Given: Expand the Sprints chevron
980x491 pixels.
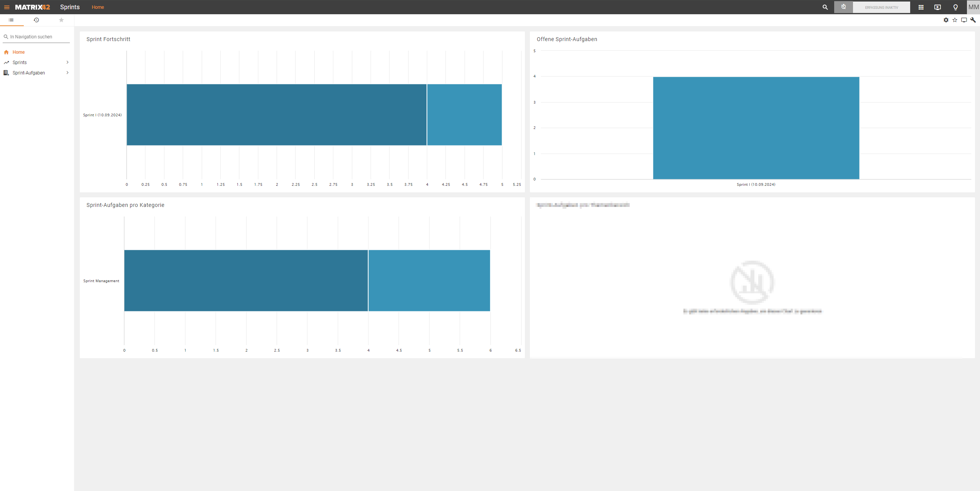Looking at the screenshot, I should [x=68, y=62].
